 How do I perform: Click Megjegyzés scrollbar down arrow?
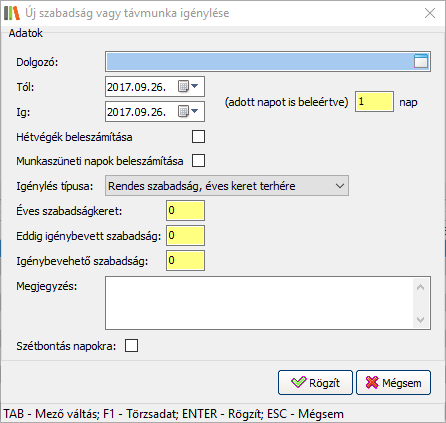421,320
